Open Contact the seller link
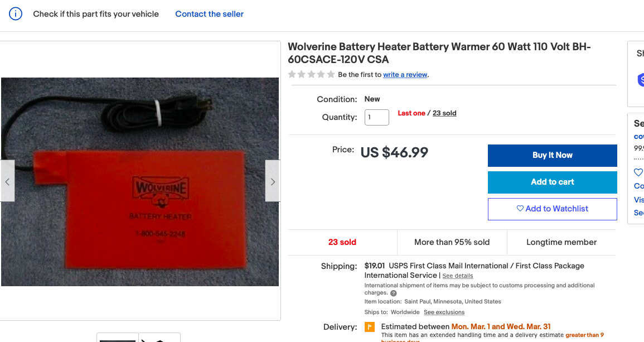 (x=209, y=14)
